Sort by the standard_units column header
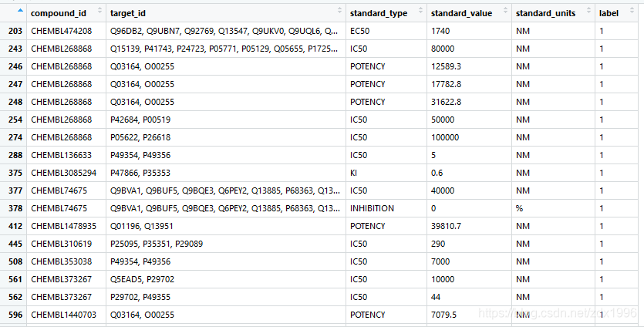 [544, 13]
